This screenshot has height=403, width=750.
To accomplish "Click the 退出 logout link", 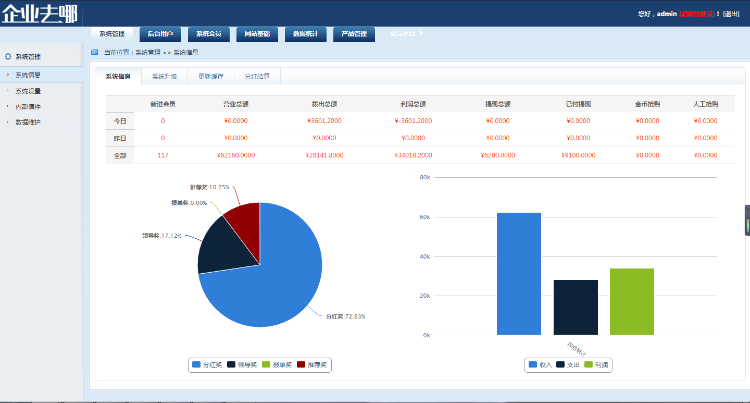I will [x=731, y=14].
